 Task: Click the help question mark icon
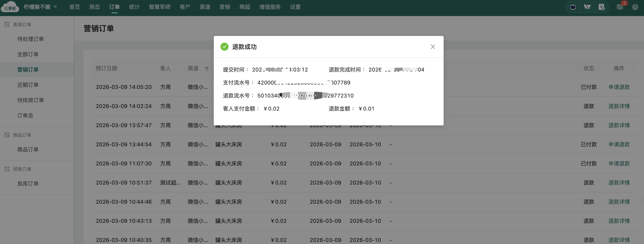click(635, 7)
